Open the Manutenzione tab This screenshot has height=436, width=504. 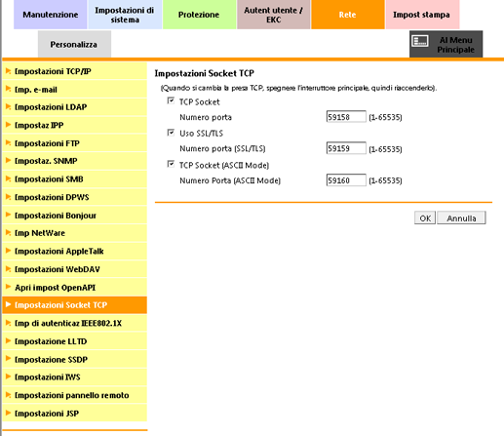(x=51, y=15)
